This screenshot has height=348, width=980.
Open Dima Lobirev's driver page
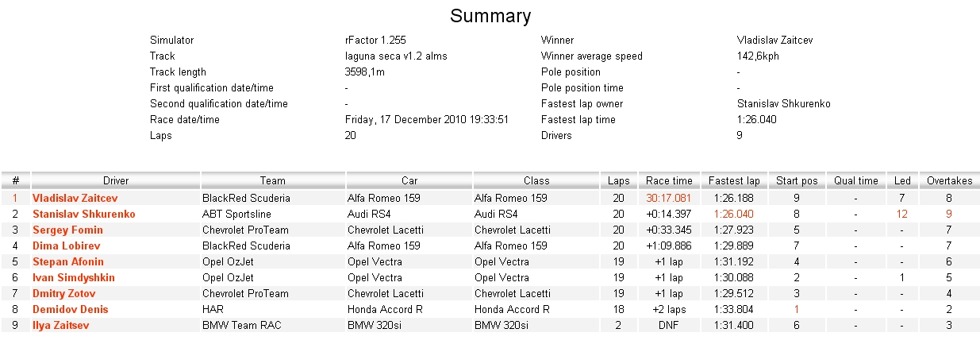(x=67, y=246)
